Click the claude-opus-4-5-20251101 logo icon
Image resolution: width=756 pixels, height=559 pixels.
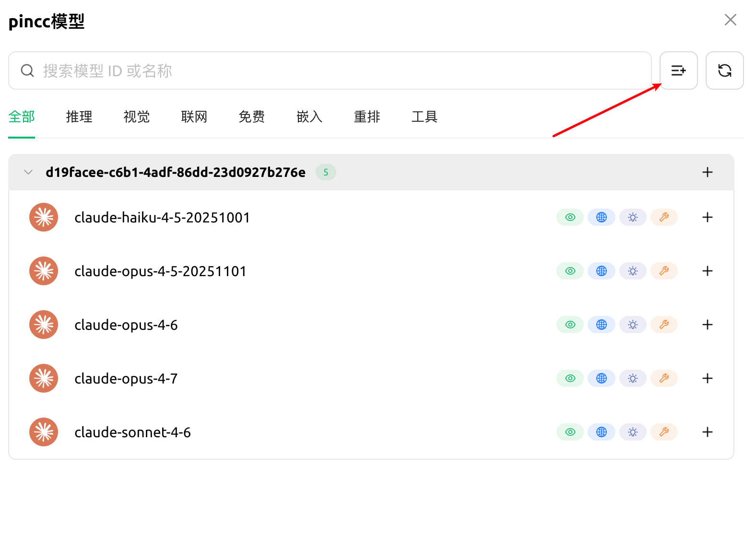(44, 271)
